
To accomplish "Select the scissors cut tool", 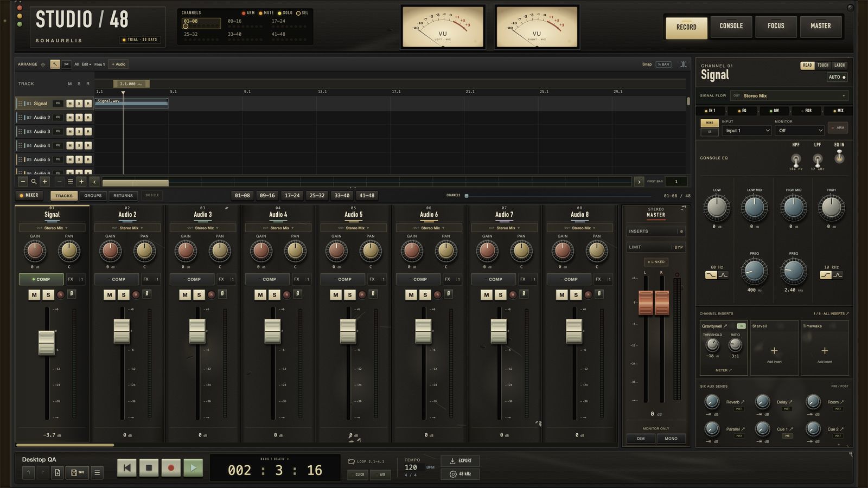I will pos(66,64).
